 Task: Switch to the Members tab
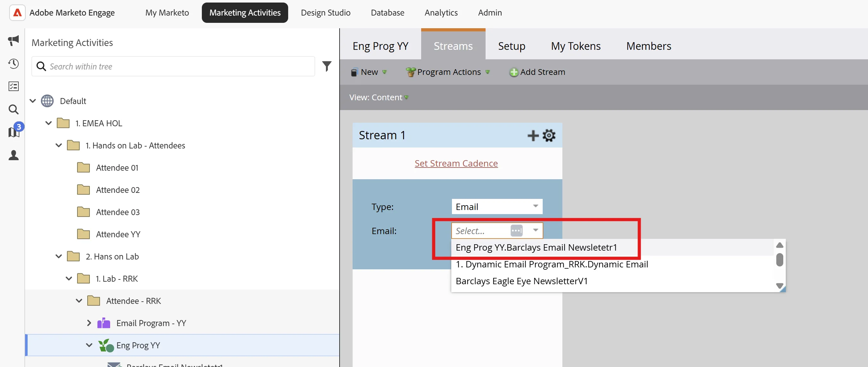click(x=649, y=46)
